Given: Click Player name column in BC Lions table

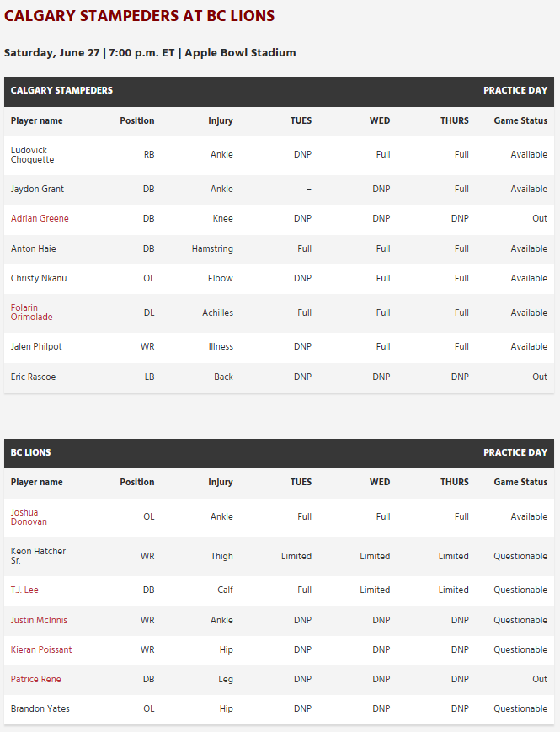Looking at the screenshot, I should [x=37, y=482].
